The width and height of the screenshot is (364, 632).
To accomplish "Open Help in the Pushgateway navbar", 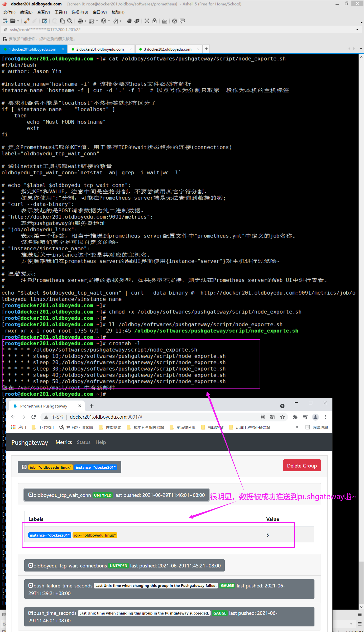I will [x=101, y=442].
